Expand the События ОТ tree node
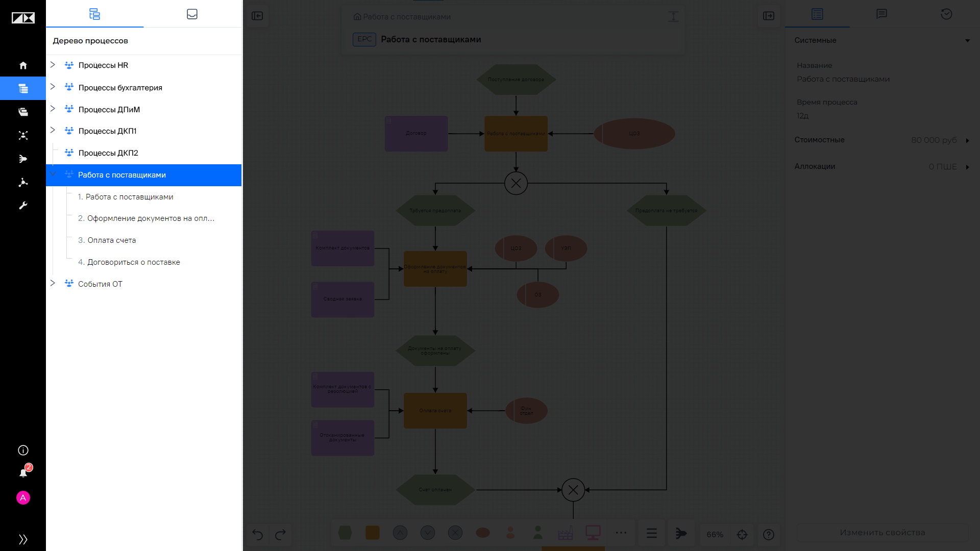This screenshot has height=551, width=980. tap(53, 283)
